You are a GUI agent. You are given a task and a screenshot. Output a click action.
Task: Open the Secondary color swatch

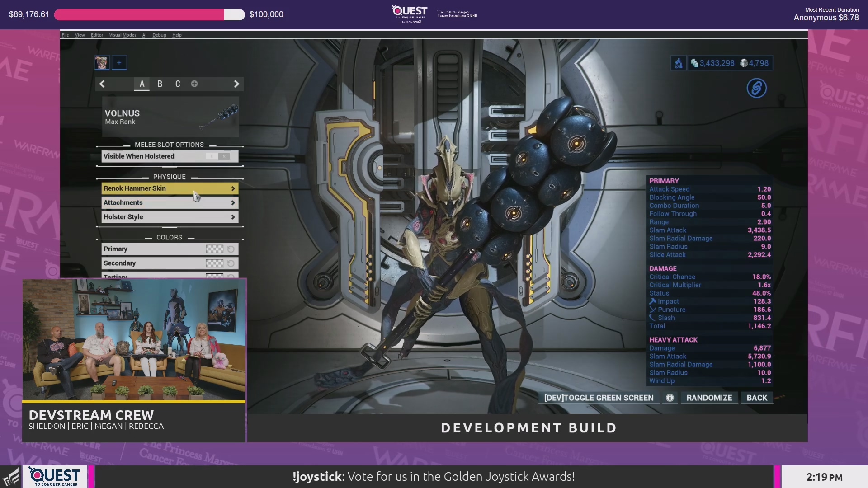(214, 263)
